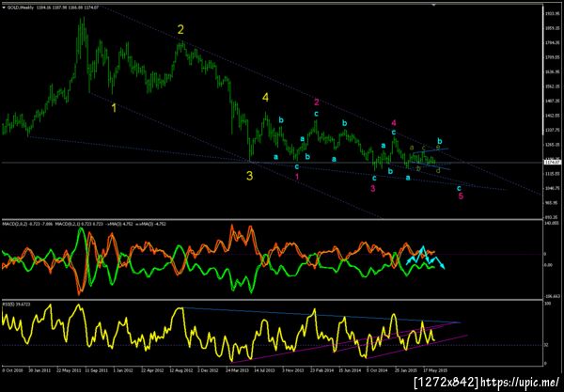Click the 22 May 2011 date label
Viewport: 564px width, 392px height.
(70, 370)
